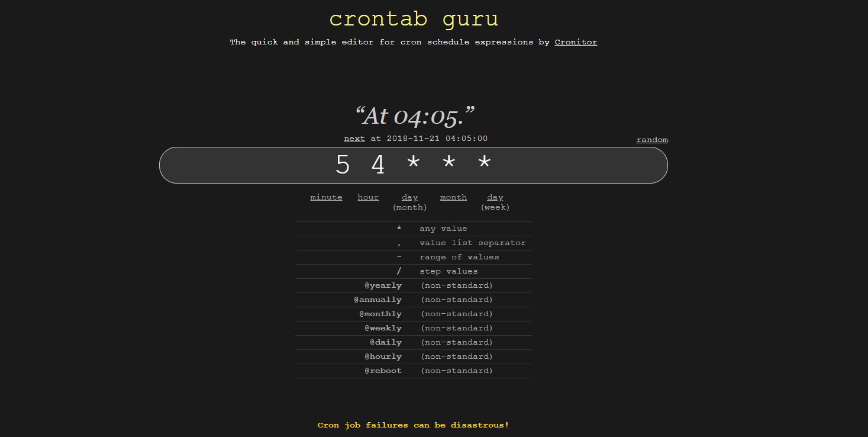The image size is (868, 437).
Task: Open the Cronitor link in the subtitle
Action: tap(576, 42)
